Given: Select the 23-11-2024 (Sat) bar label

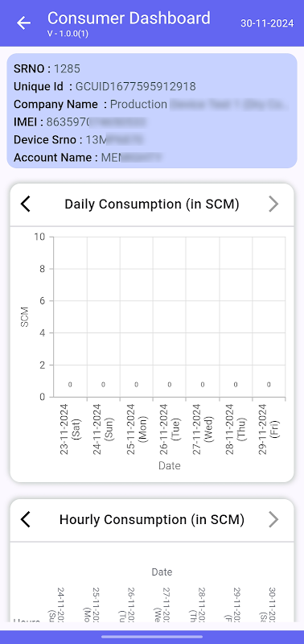Looking at the screenshot, I should coord(70,429).
